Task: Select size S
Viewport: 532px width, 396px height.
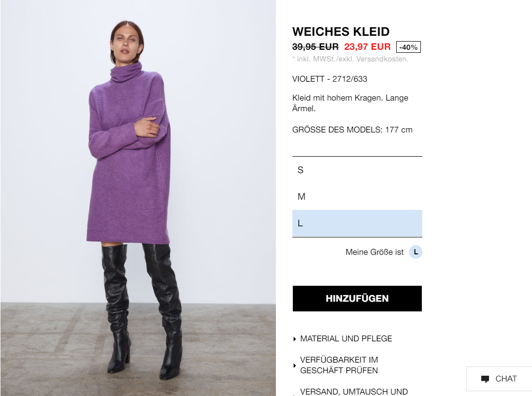Action: click(x=357, y=170)
